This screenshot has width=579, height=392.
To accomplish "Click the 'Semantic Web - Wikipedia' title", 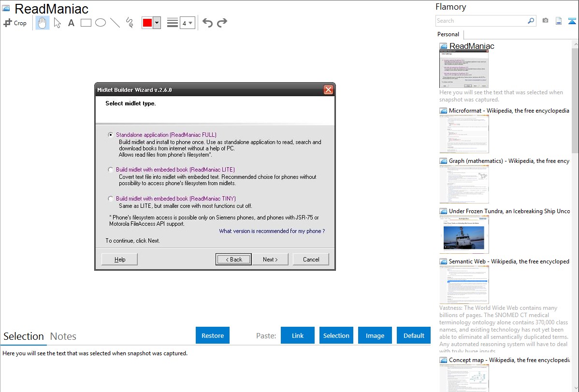I will coord(509,261).
